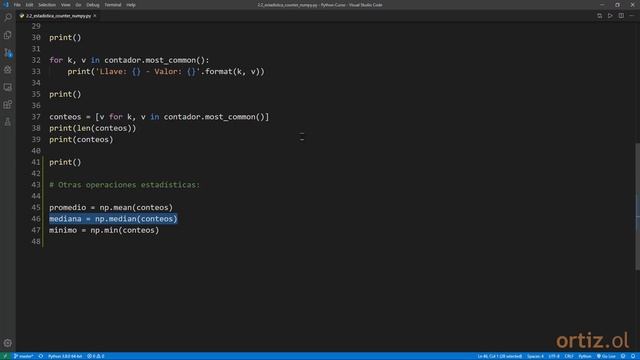Change indentation via Spaces: 4
Viewport: 640px width, 360px height.
coord(535,356)
